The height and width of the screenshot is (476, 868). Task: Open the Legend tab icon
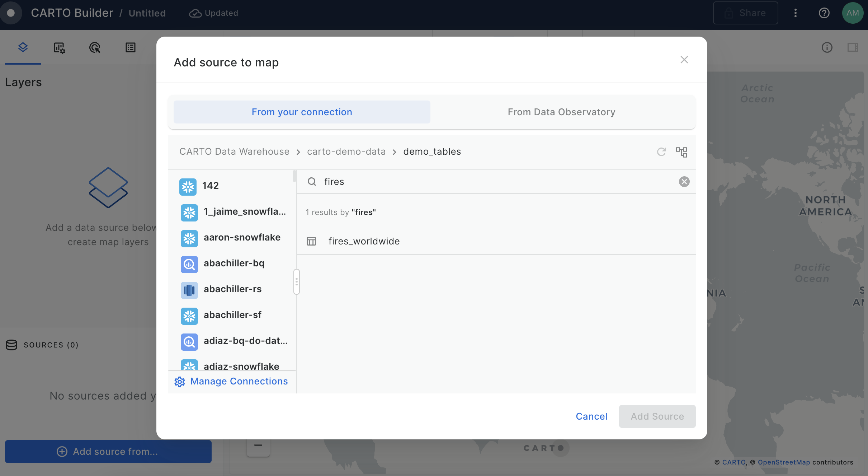coord(131,47)
